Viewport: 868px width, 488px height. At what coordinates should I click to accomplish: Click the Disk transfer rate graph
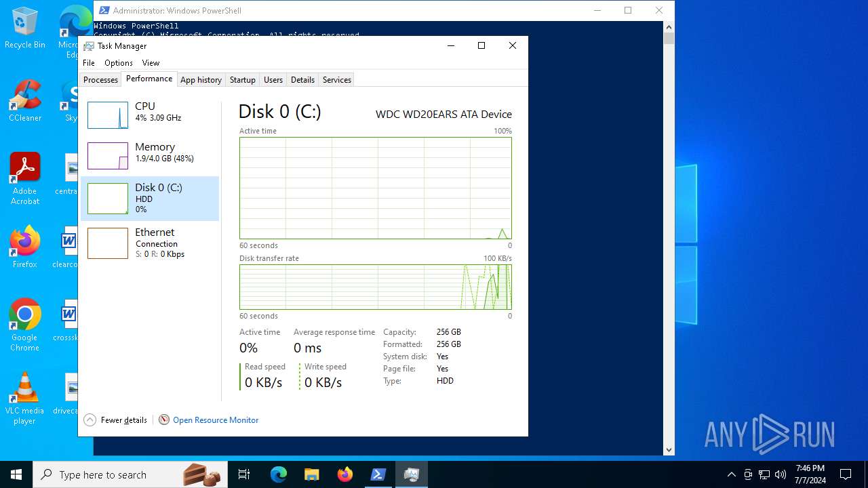376,287
